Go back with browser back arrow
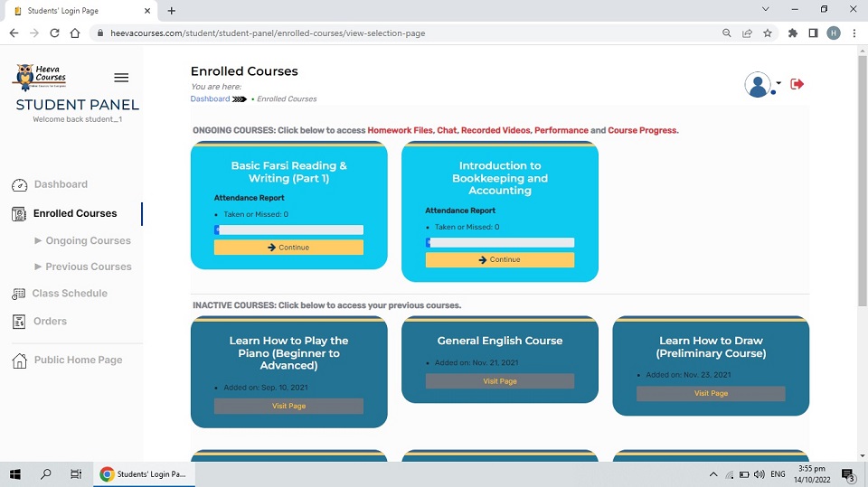The image size is (868, 487). tap(14, 33)
